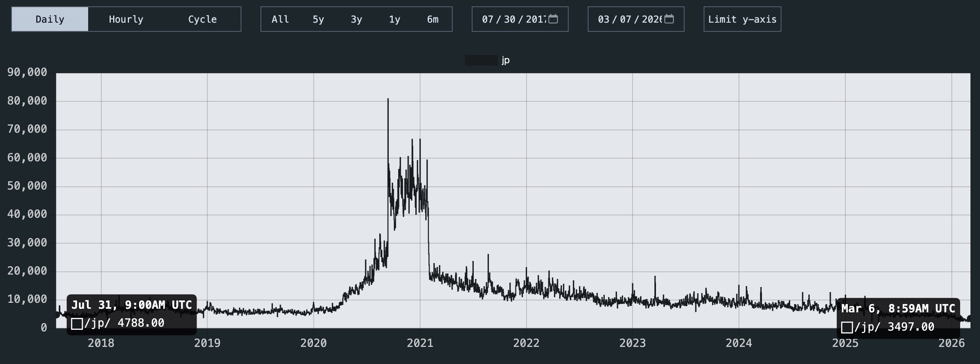Click the Mar 6 tooltip color box

847,327
